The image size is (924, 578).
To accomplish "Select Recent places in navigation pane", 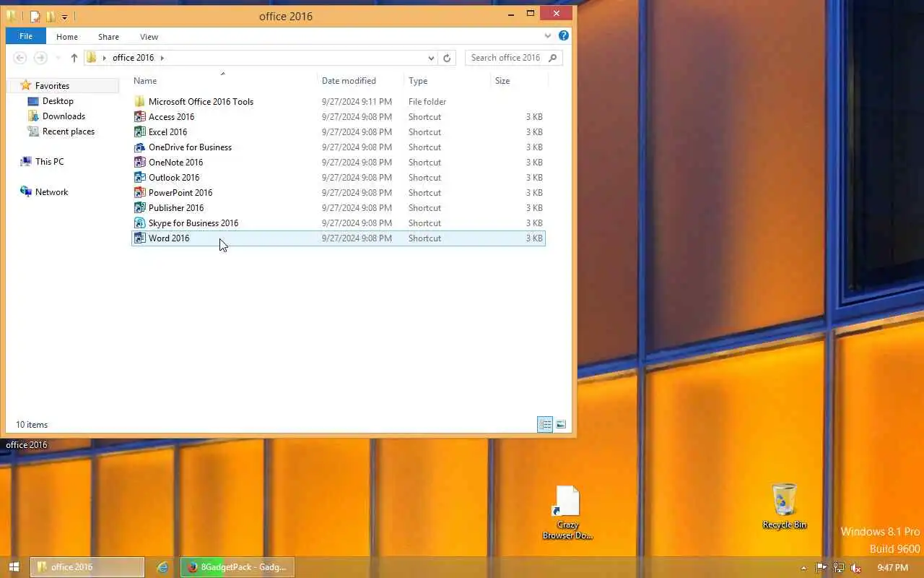I will point(68,131).
